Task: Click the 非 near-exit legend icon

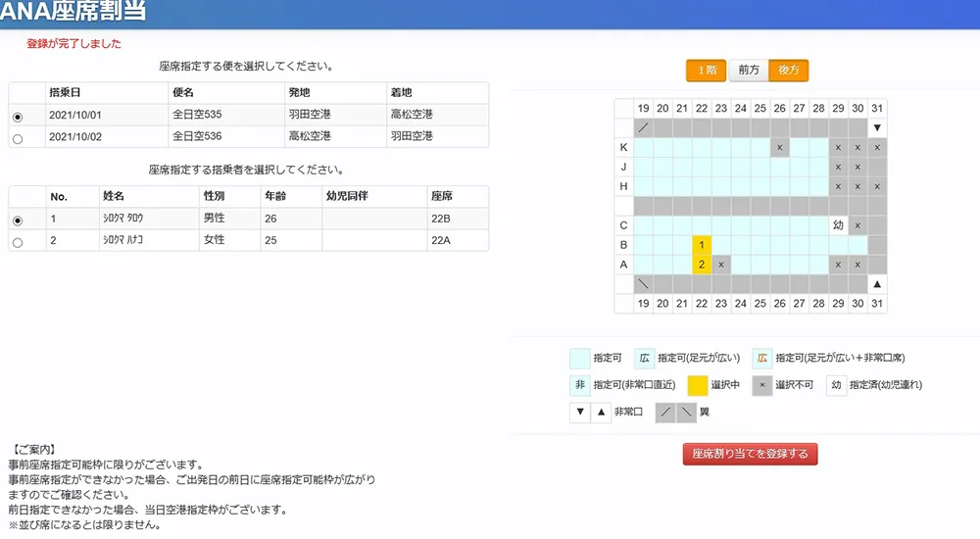Action: (579, 385)
